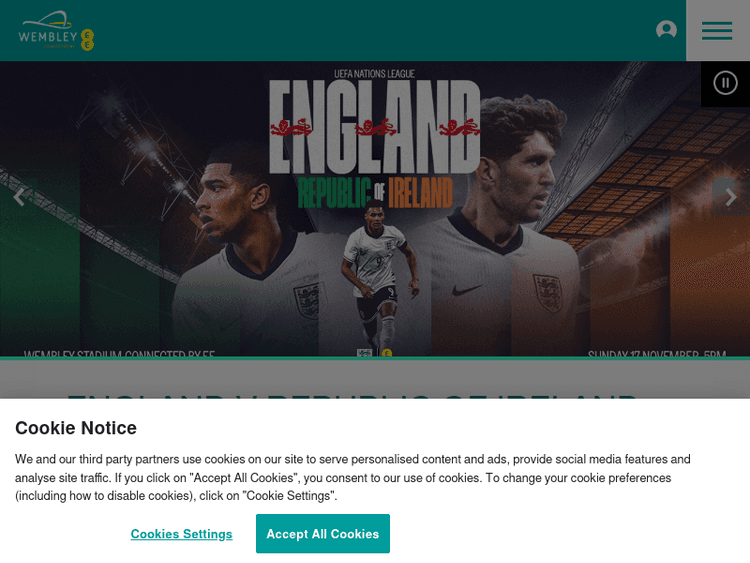Click the yellow EE logo badge
Viewport: 750px width, 563px height.
click(x=87, y=40)
